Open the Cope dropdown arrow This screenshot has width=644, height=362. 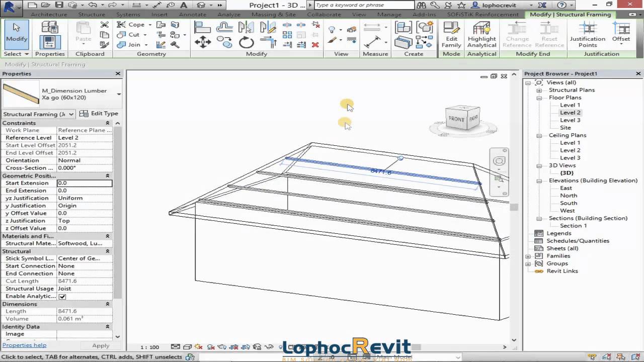[x=149, y=25]
